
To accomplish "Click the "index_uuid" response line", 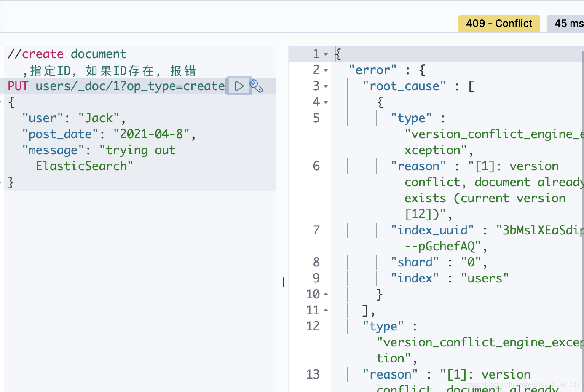I will [x=487, y=230].
